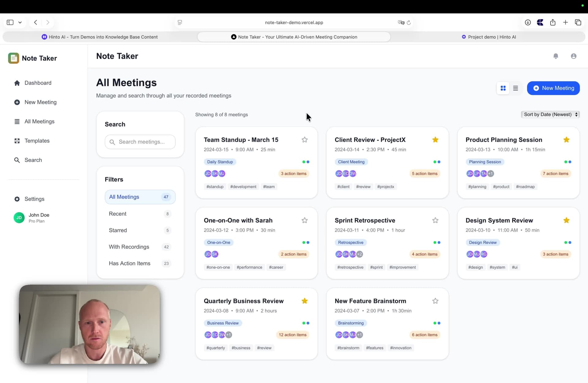
Task: Star the Team Standup - March 15 meeting
Action: [x=304, y=140]
